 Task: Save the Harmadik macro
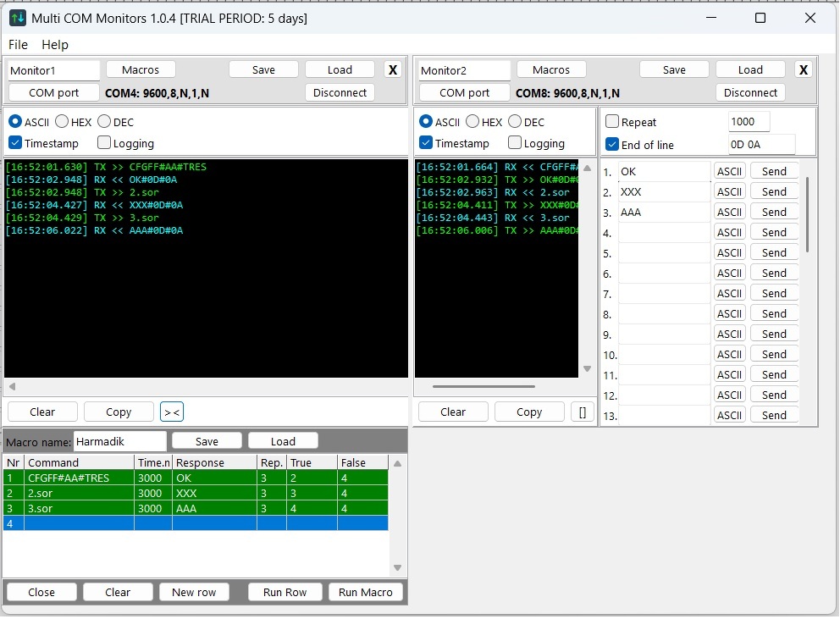[207, 442]
